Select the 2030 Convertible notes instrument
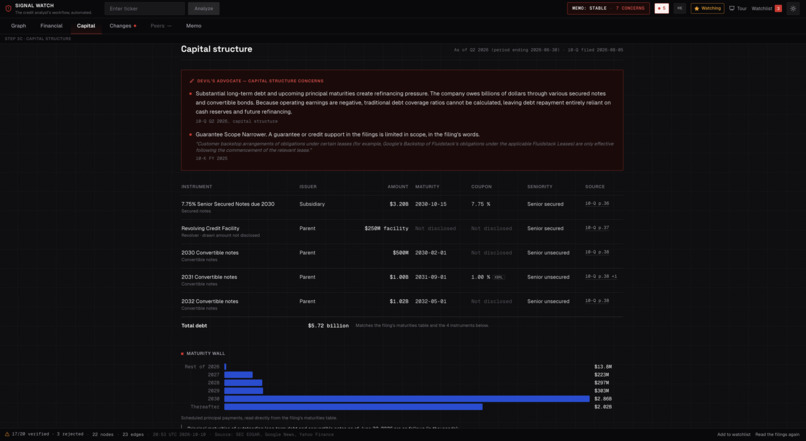This screenshot has width=806, height=441. (210, 252)
